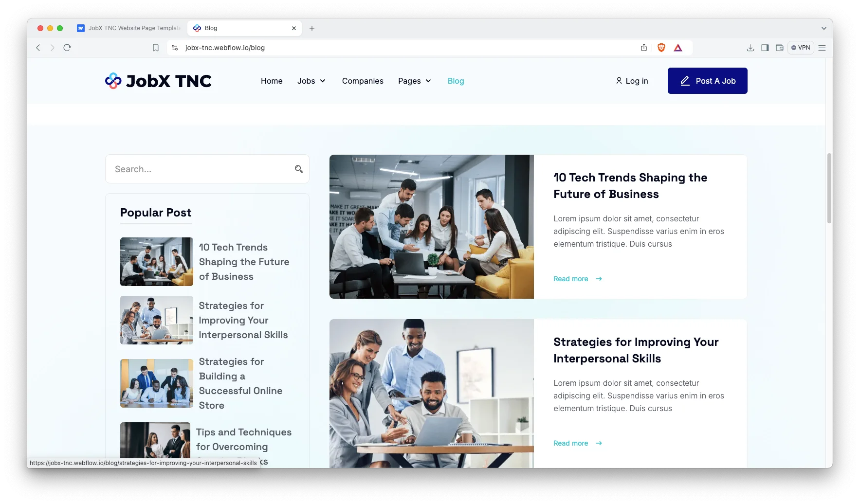Click the search magnifier icon
This screenshot has width=860, height=504.
298,169
